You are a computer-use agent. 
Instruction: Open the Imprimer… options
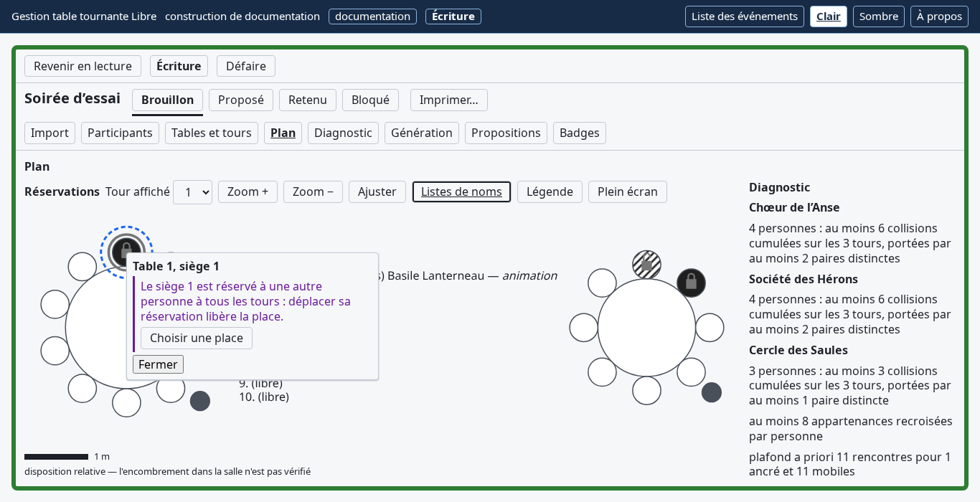click(x=449, y=100)
